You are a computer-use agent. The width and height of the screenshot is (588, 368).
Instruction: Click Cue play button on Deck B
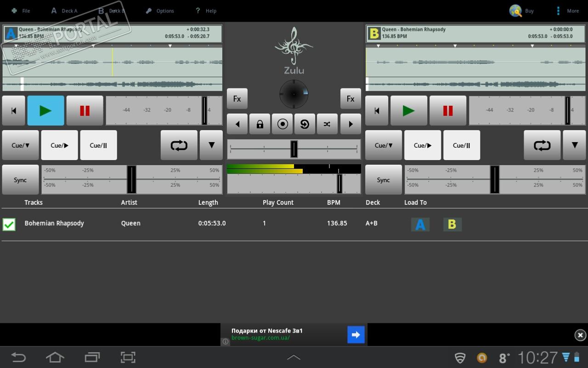point(423,145)
